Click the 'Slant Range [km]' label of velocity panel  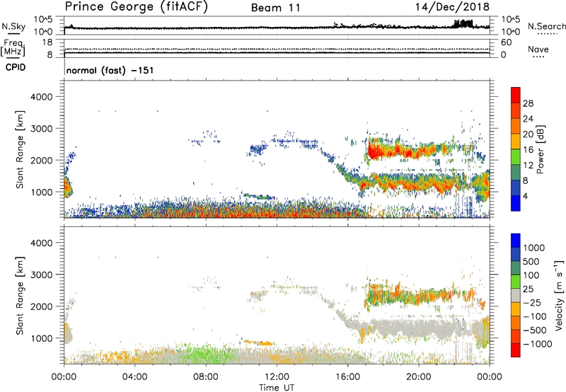(x=20, y=296)
